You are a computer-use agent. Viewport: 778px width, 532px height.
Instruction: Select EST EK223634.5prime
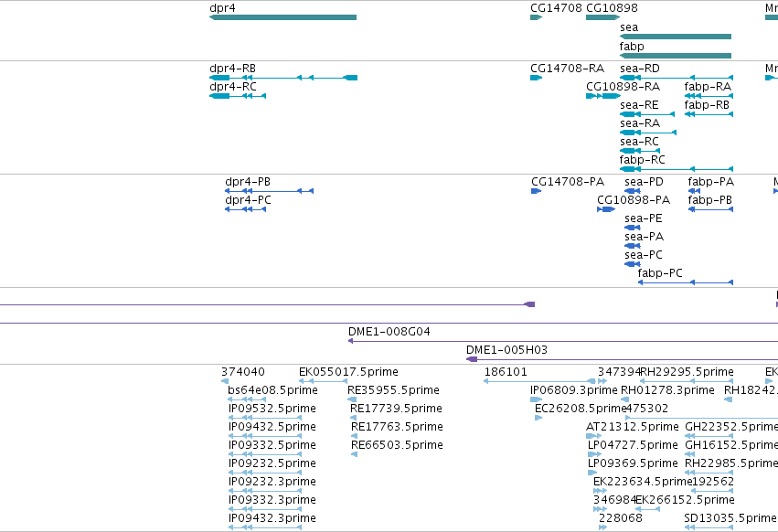(601, 491)
